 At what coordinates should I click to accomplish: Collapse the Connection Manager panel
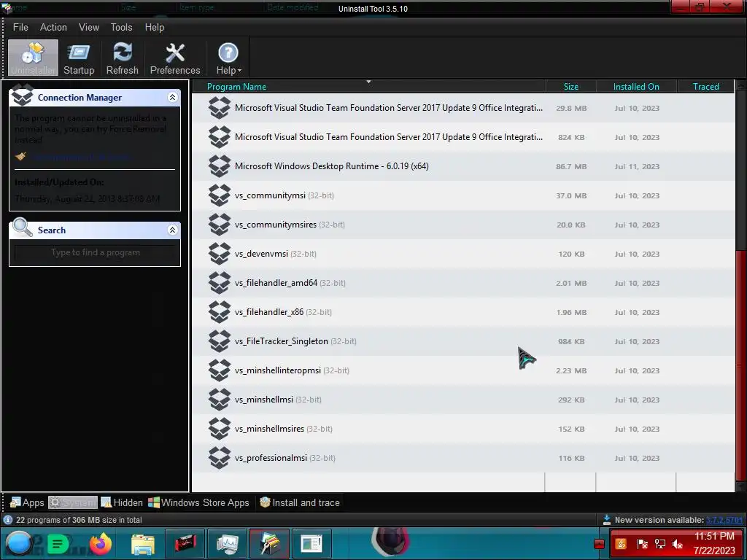pyautogui.click(x=172, y=97)
